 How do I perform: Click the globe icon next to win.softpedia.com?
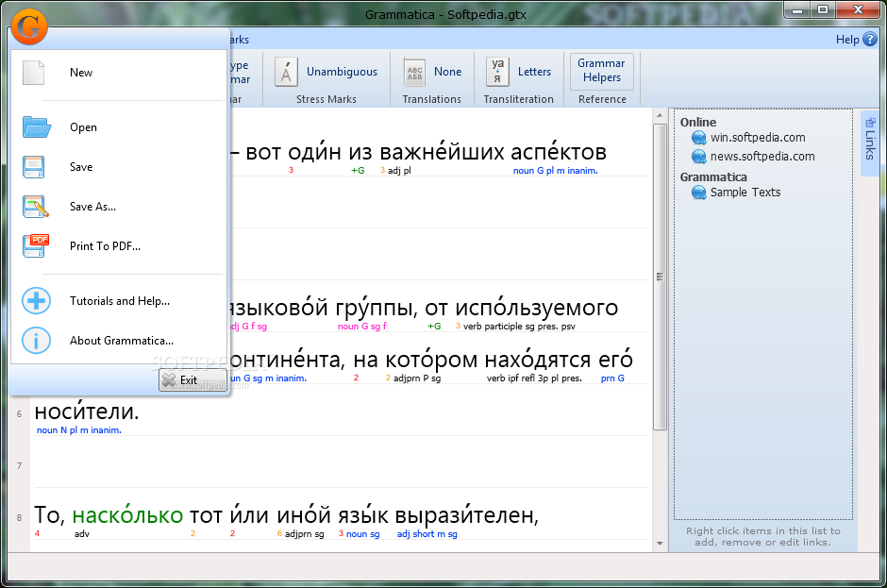(698, 138)
